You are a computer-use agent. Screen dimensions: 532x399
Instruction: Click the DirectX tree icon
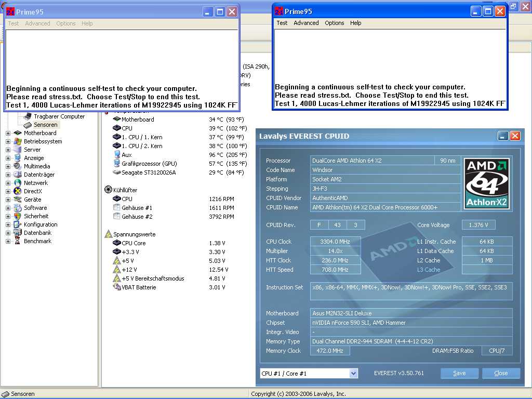[17, 191]
